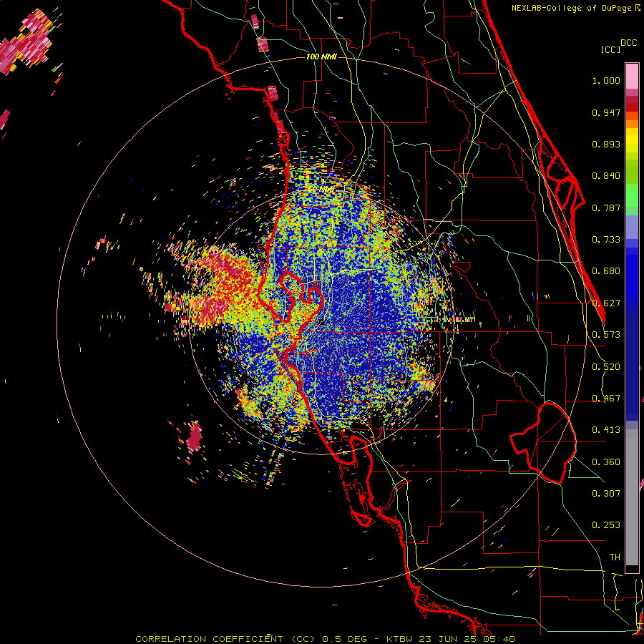Select the 0.307 scale value
Viewport: 644px width, 644px height.
click(x=606, y=494)
